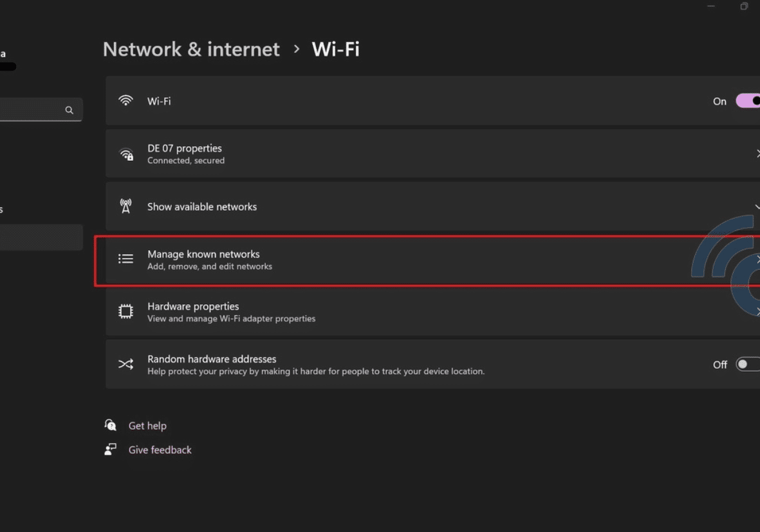Screen dimensions: 760x532
Task: Open the Give feedback link
Action: pyautogui.click(x=160, y=450)
